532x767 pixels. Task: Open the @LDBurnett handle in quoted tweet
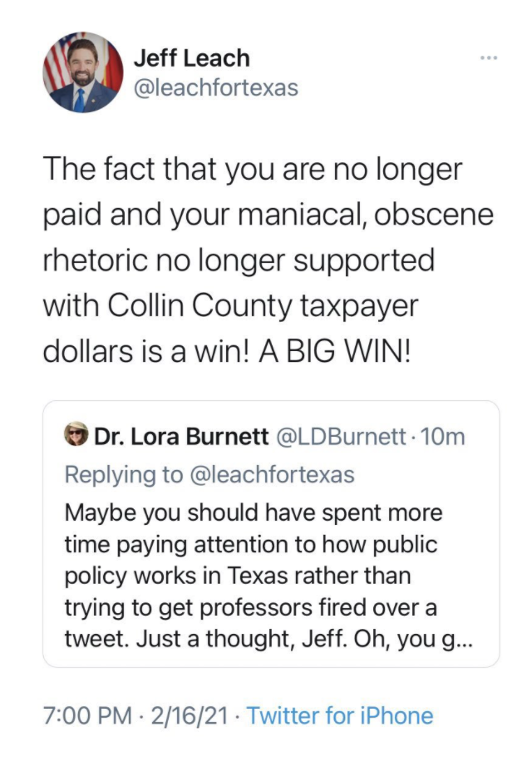click(x=342, y=437)
